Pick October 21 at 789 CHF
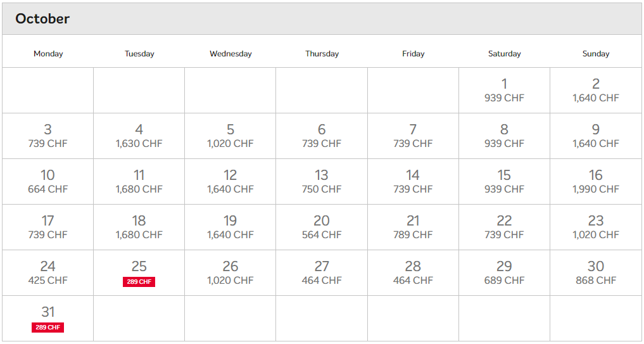The height and width of the screenshot is (344, 644). (413, 227)
